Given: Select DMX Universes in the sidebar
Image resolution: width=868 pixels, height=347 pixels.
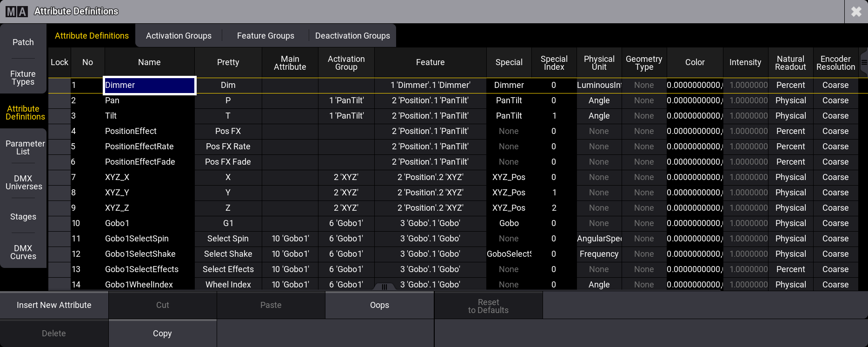Looking at the screenshot, I should pyautogui.click(x=23, y=182).
